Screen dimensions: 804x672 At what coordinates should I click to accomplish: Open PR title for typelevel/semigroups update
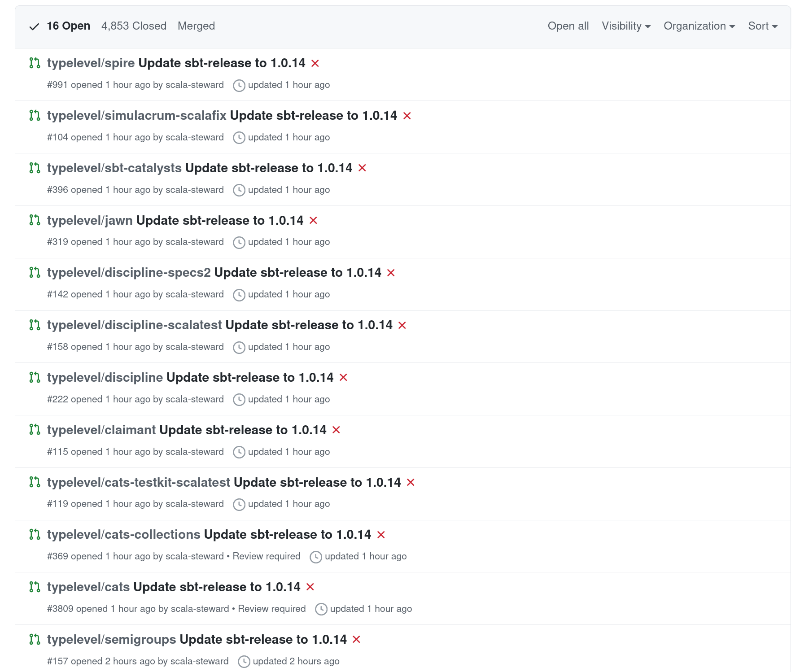pyautogui.click(x=263, y=640)
